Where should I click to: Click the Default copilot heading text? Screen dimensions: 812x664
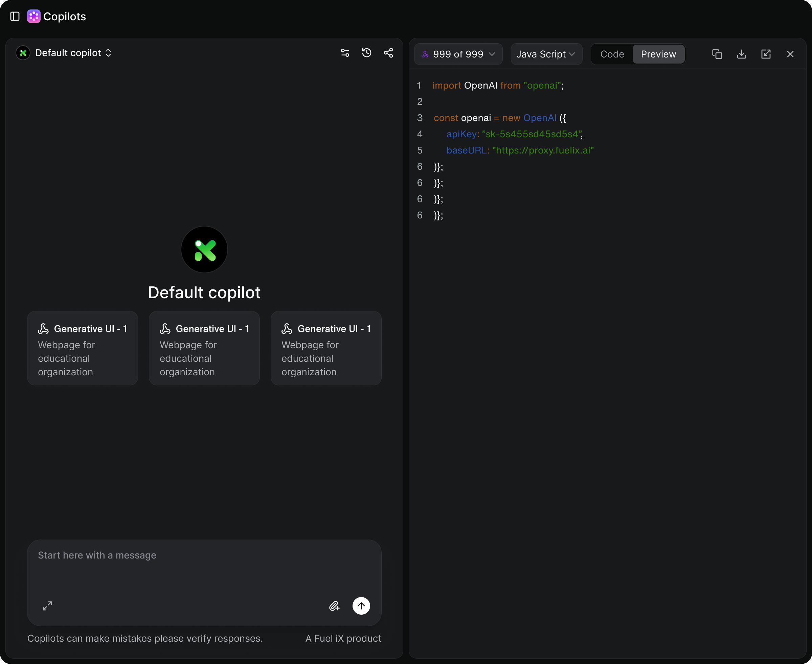click(204, 292)
